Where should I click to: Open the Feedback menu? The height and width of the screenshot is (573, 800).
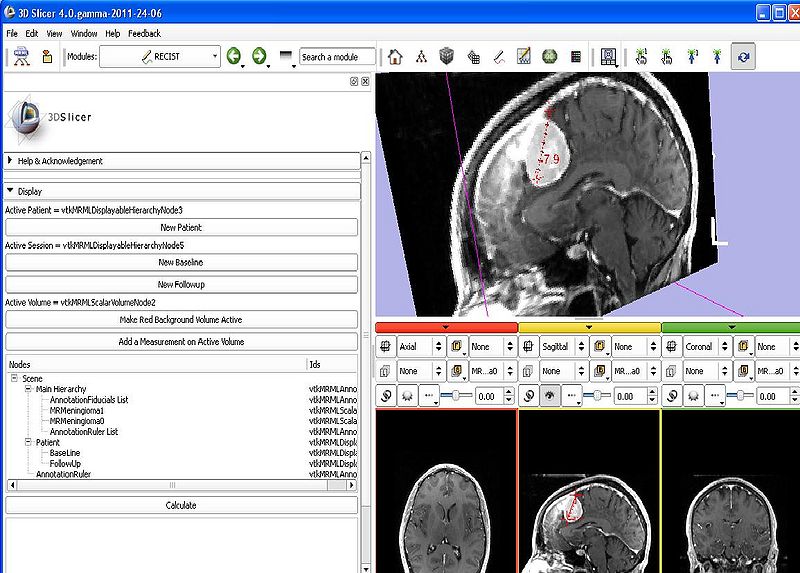click(144, 34)
